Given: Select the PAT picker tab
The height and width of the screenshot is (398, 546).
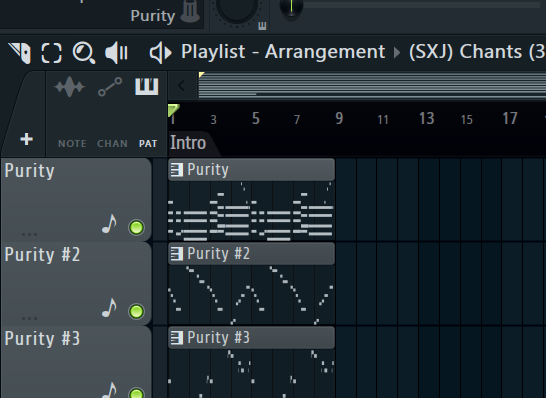Looking at the screenshot, I should tap(148, 143).
